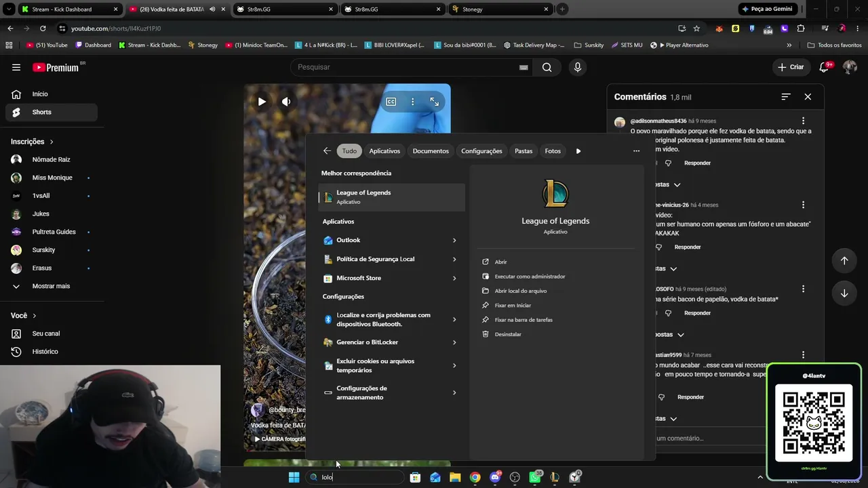
Task: Choose Fixar na barra de tarefas
Action: coord(524,320)
